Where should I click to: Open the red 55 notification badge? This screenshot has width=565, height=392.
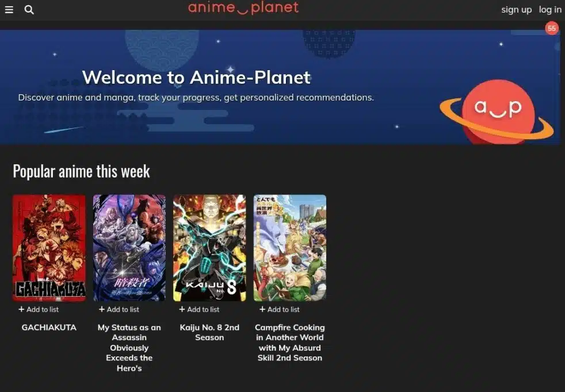tap(552, 28)
